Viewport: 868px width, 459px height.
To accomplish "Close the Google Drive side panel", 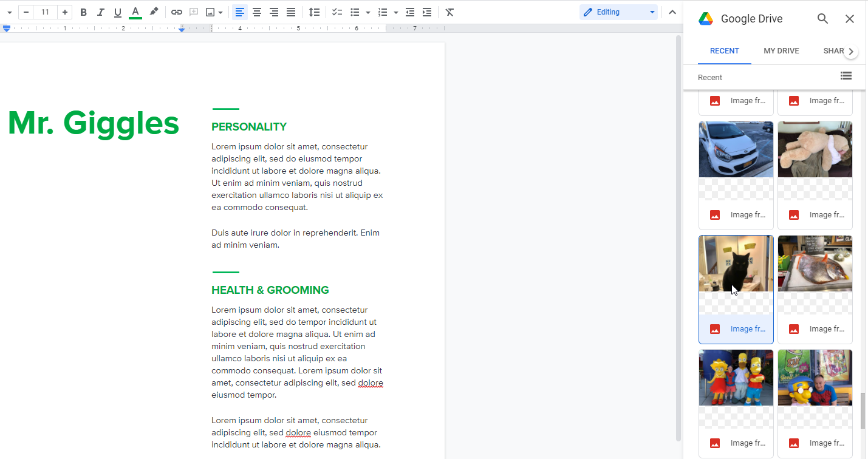I will click(x=850, y=19).
